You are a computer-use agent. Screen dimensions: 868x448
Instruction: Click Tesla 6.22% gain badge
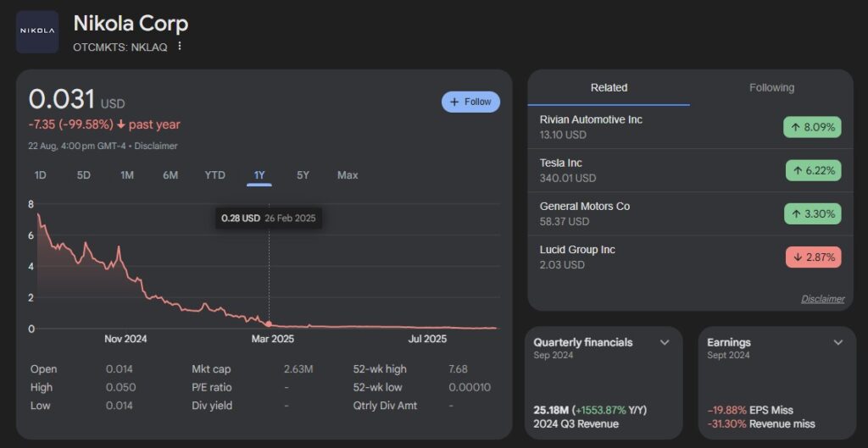(813, 170)
